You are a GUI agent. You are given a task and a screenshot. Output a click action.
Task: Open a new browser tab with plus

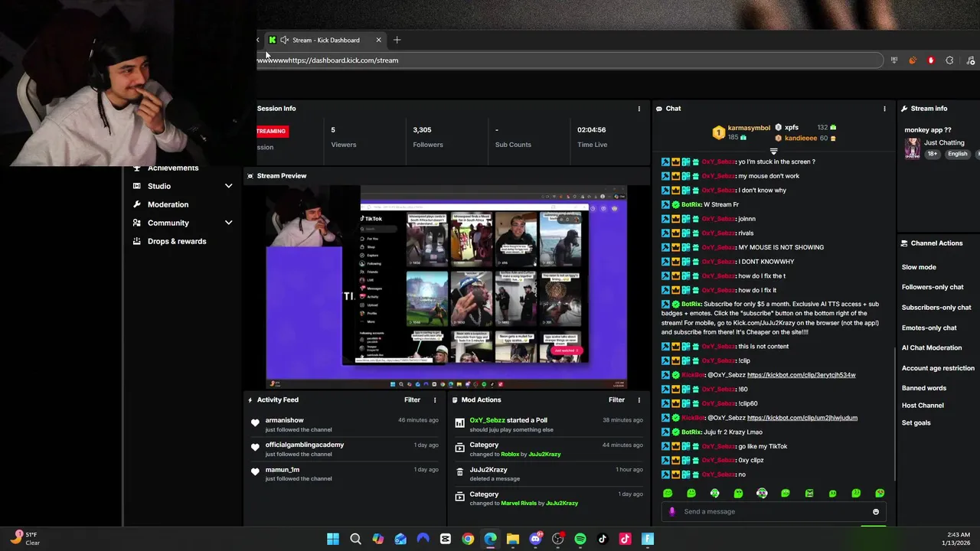(x=397, y=40)
